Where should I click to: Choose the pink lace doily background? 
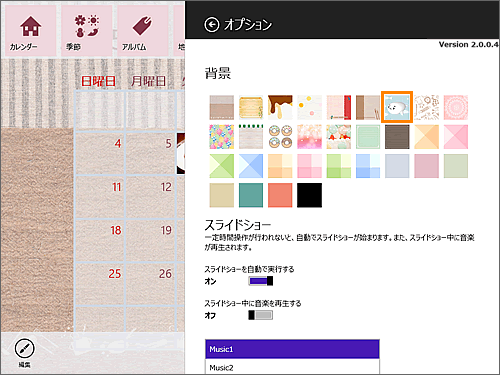[456, 107]
